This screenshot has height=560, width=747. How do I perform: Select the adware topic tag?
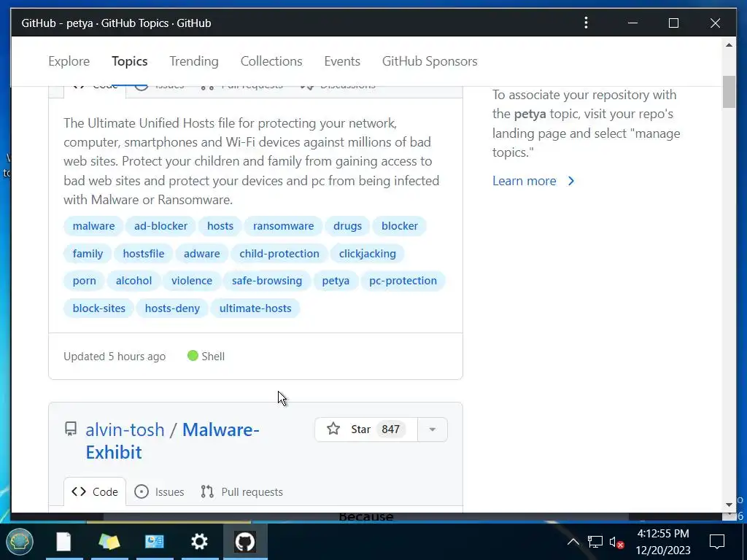click(x=202, y=253)
